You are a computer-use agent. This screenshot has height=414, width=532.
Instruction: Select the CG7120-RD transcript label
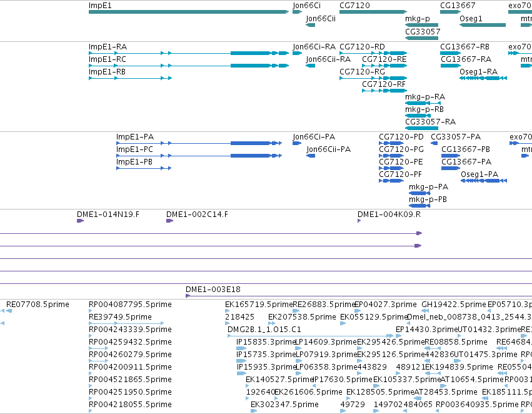pyautogui.click(x=363, y=46)
